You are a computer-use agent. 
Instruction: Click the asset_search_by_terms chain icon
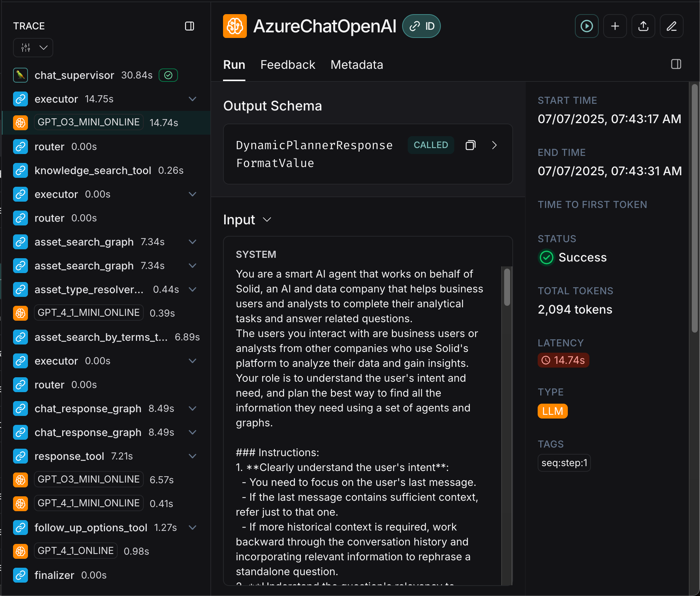coord(20,337)
